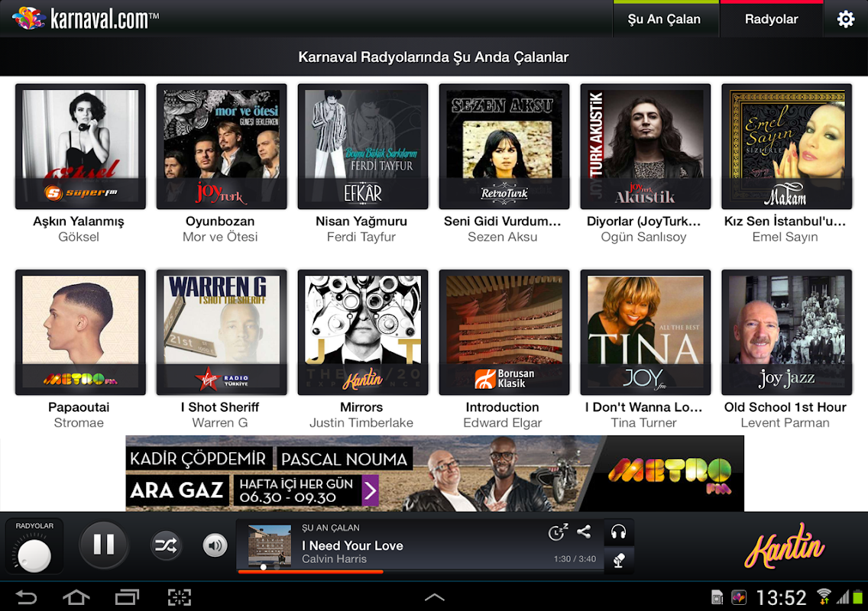Pause the current playback
The width and height of the screenshot is (868, 611).
pyautogui.click(x=103, y=545)
